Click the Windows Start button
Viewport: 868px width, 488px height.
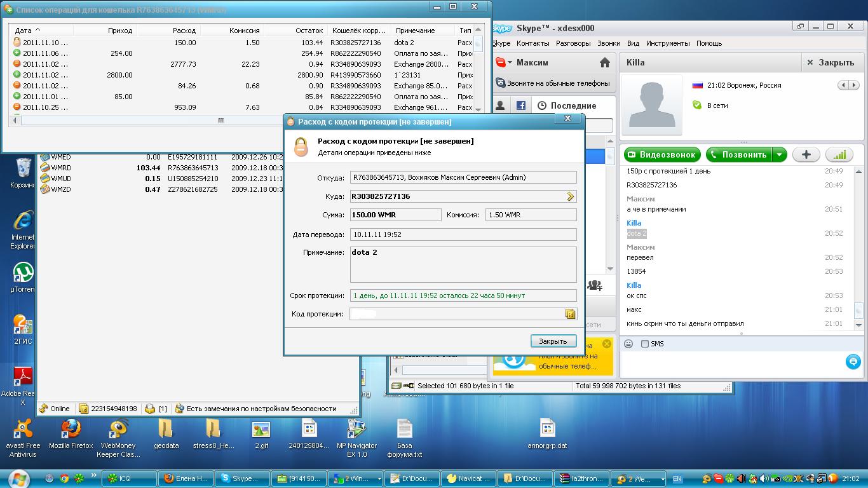tap(18, 478)
